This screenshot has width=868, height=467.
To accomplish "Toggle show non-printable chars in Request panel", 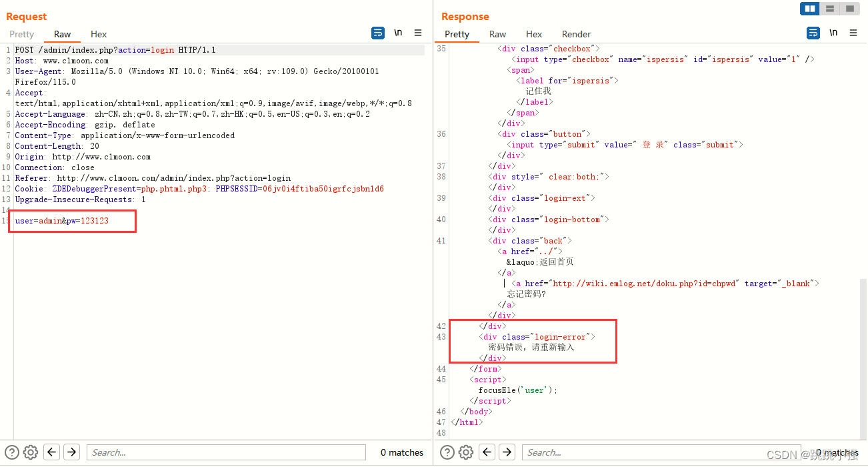I will pos(398,33).
